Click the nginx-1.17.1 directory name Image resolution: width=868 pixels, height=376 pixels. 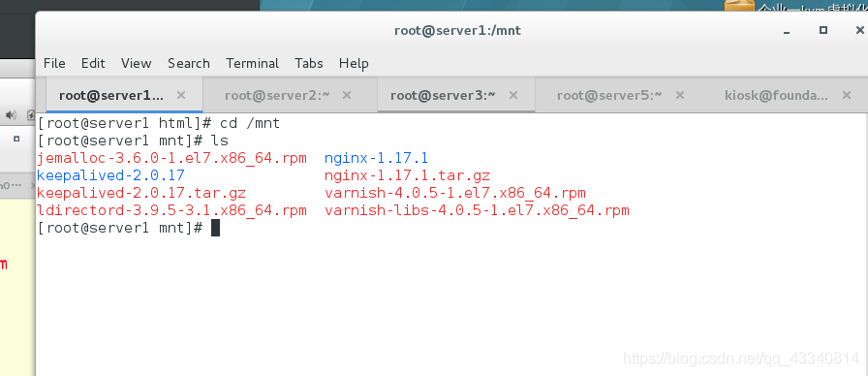[376, 158]
